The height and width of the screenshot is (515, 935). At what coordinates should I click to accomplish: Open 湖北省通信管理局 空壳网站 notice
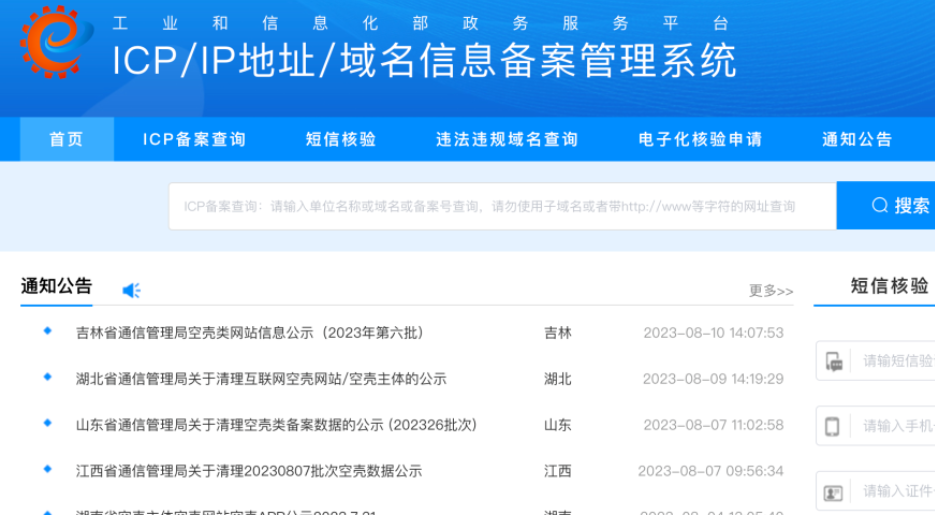tap(261, 379)
